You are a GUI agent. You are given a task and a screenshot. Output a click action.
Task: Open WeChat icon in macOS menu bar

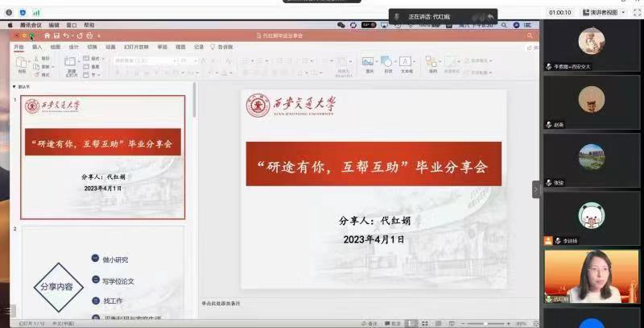[341, 25]
